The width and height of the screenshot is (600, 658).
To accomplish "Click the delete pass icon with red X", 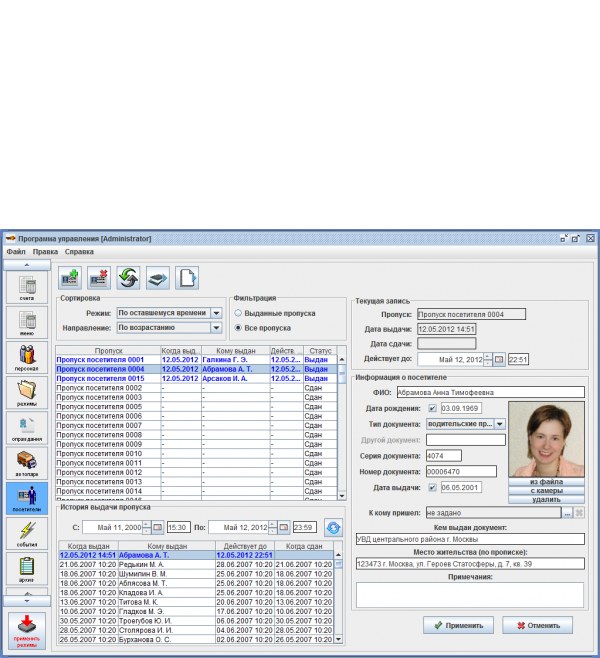I will (99, 279).
